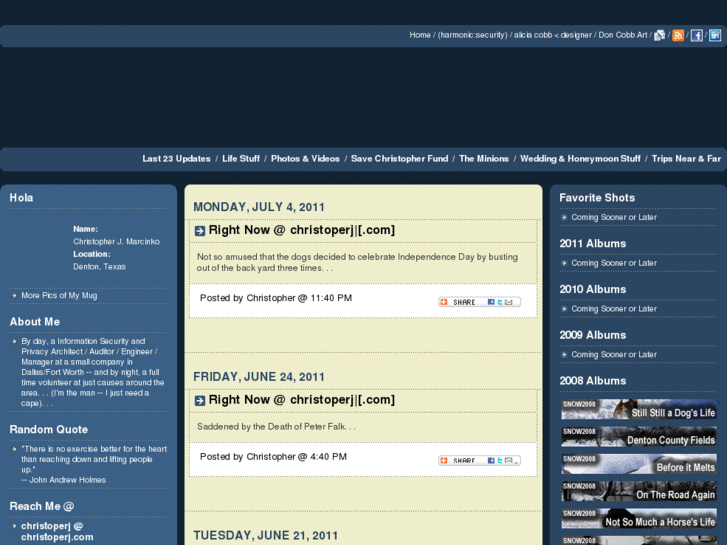Click the name Christopher J. Marcinko
The height and width of the screenshot is (545, 727).
(116, 242)
